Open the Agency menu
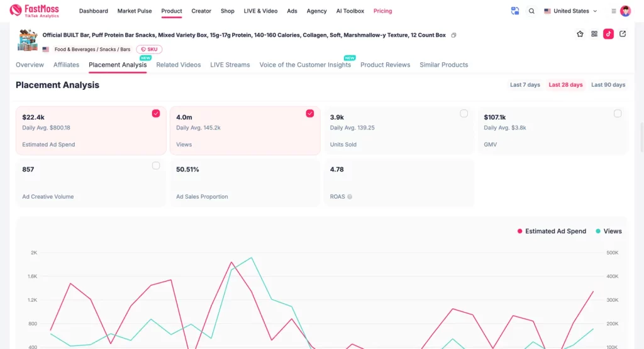Viewport: 644px width, 349px height. click(x=317, y=11)
